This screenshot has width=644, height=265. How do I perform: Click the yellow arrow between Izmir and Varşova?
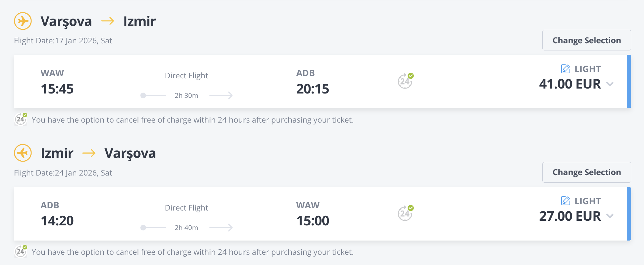click(x=89, y=153)
